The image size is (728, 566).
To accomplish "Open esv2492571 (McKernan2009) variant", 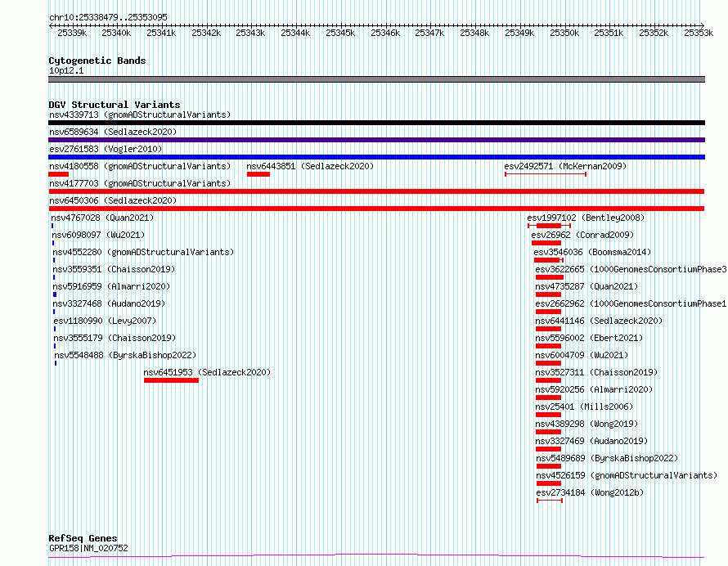I will [565, 166].
